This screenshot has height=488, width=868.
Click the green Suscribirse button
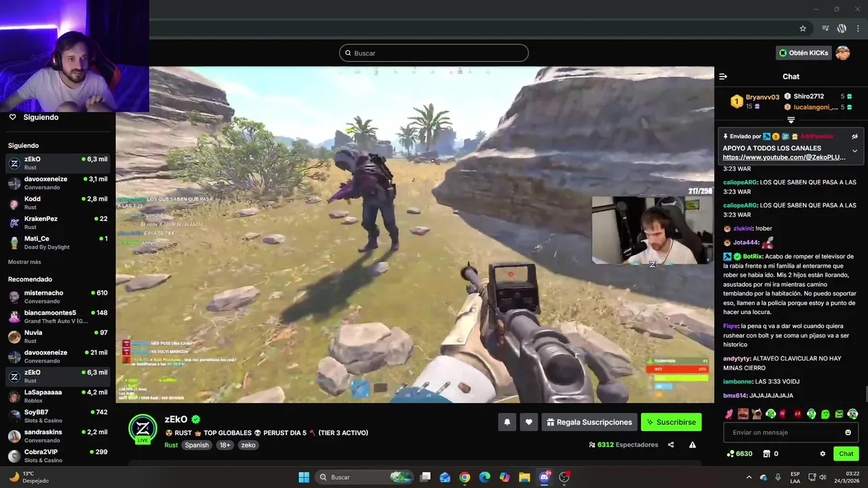[x=671, y=422]
